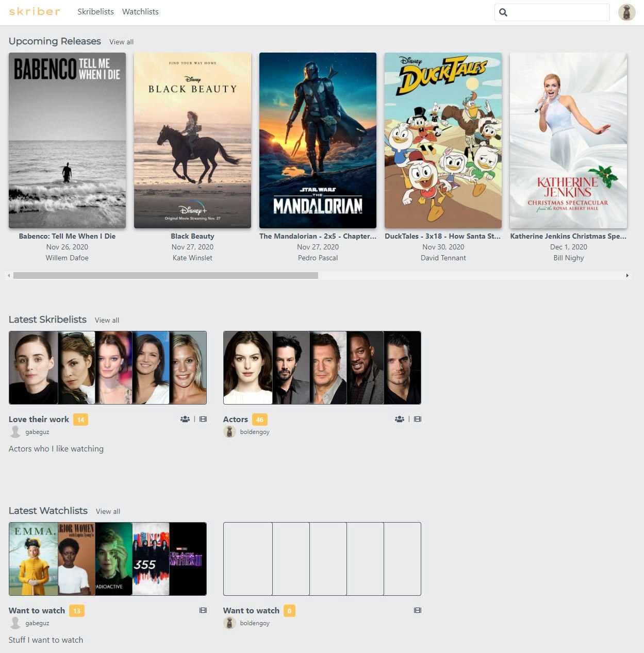Click the scrollbar left arrow
The width and height of the screenshot is (644, 653).
(8, 276)
